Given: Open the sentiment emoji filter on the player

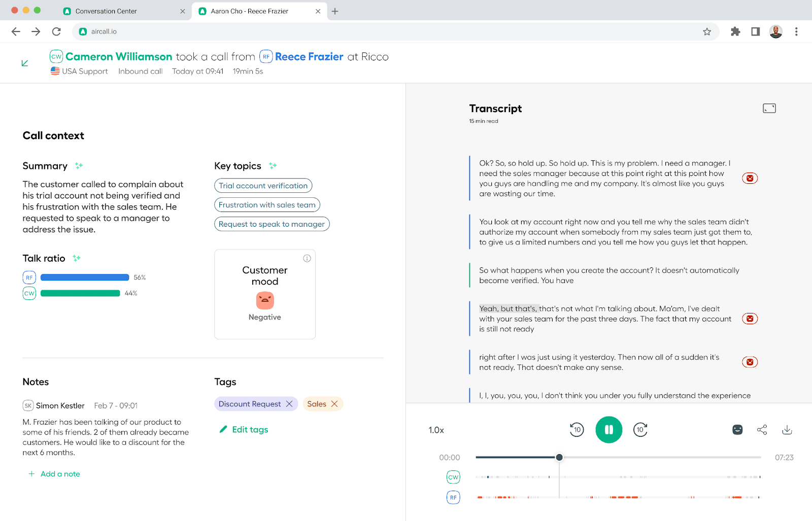Looking at the screenshot, I should click(x=736, y=430).
